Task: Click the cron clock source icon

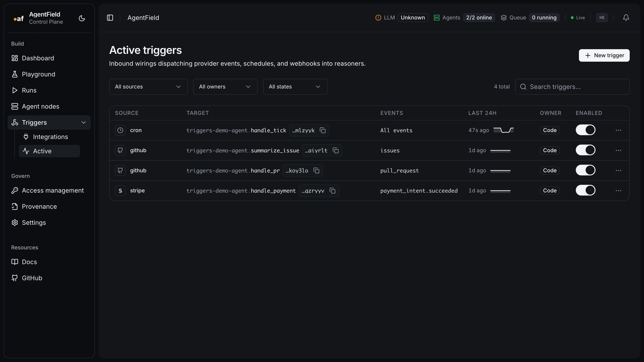Action: pos(120,130)
